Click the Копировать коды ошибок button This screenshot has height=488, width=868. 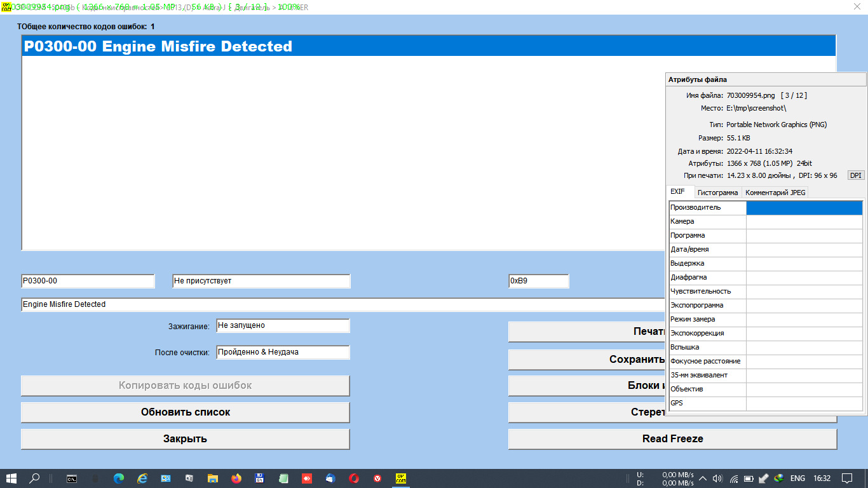[186, 386]
